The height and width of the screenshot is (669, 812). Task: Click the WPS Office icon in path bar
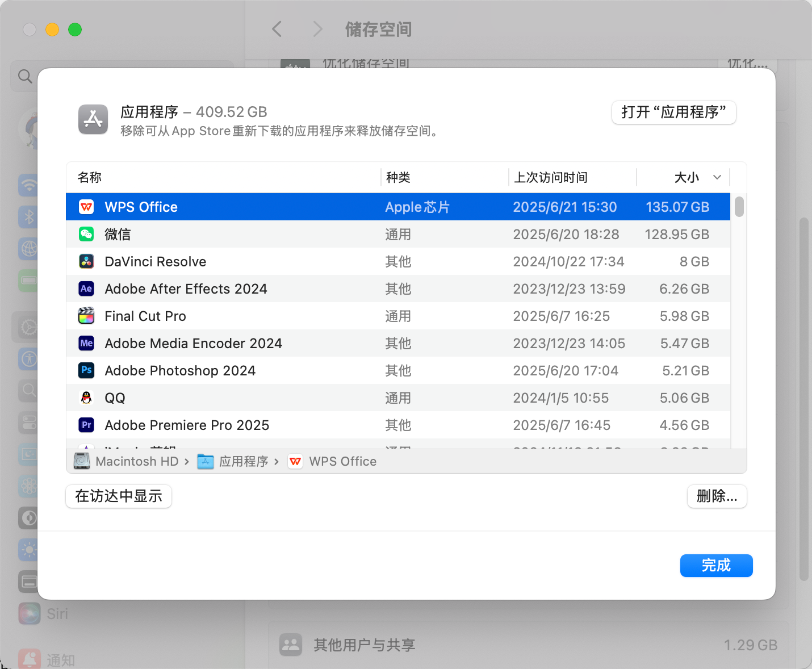[x=295, y=462]
